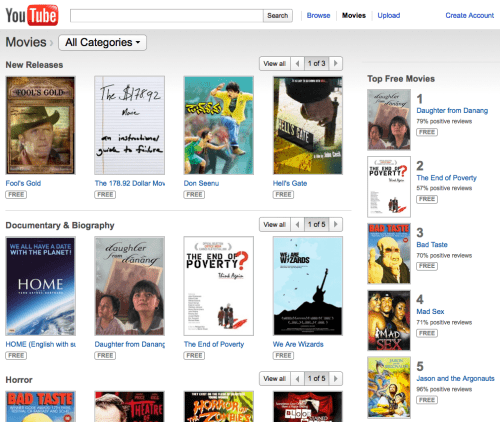Click FREE badge for Jason and the Argonauts
500x422 pixels.
point(427,400)
